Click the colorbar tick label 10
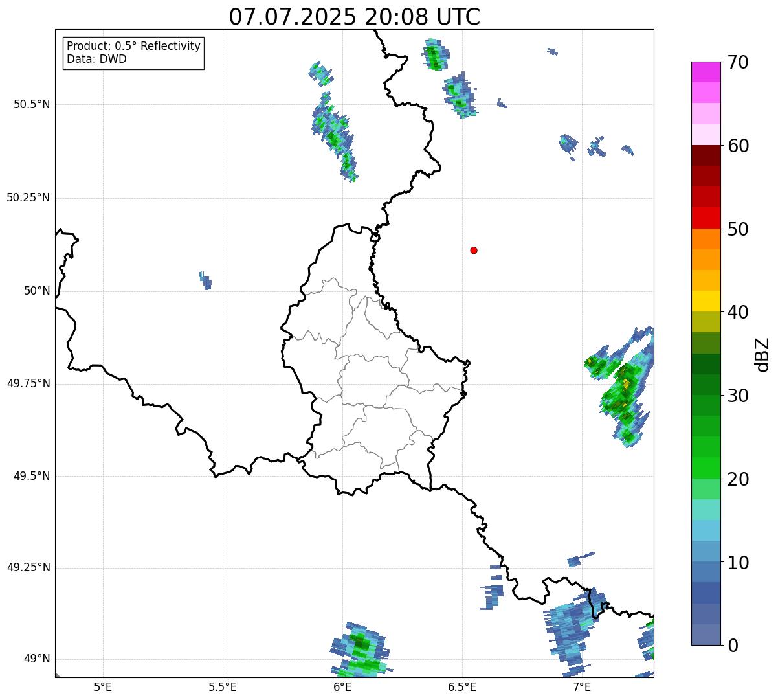 point(738,562)
